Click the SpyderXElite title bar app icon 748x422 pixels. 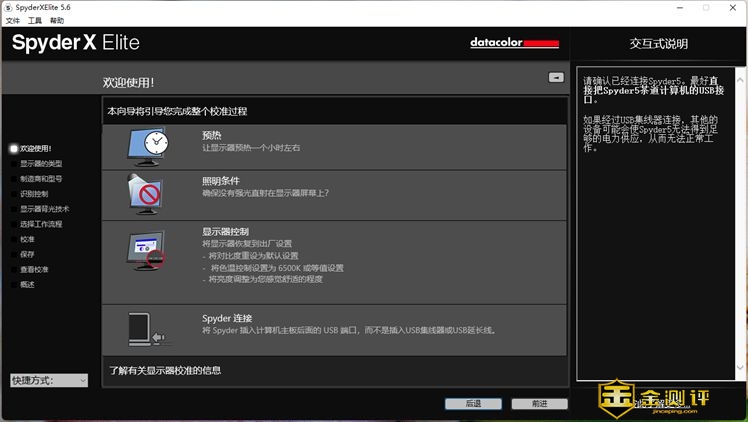(8, 7)
